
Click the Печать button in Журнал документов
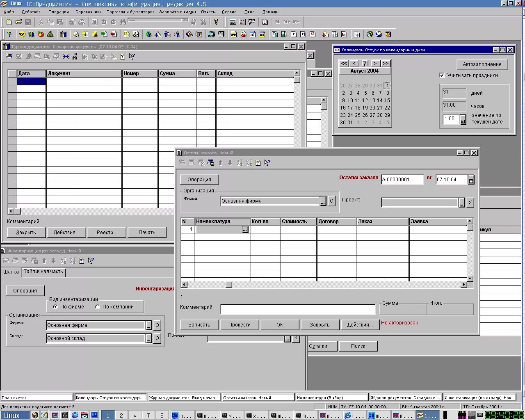coord(147,233)
